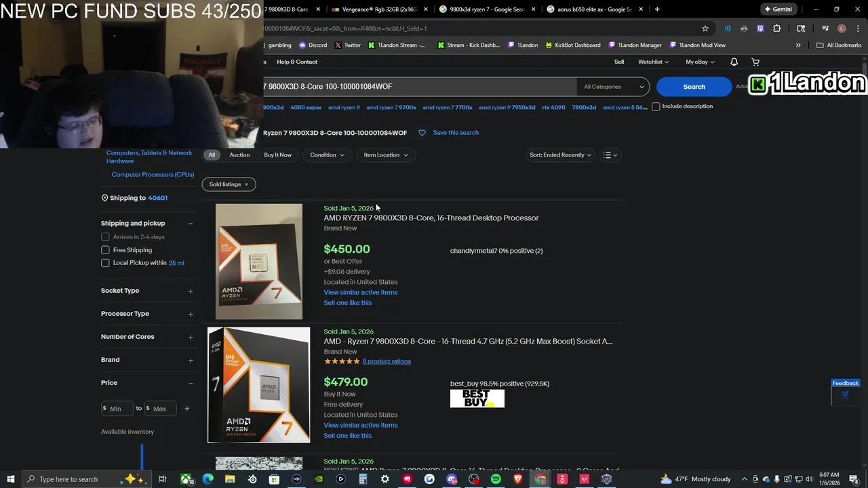Click Sell one like this under $479.00

click(x=348, y=436)
